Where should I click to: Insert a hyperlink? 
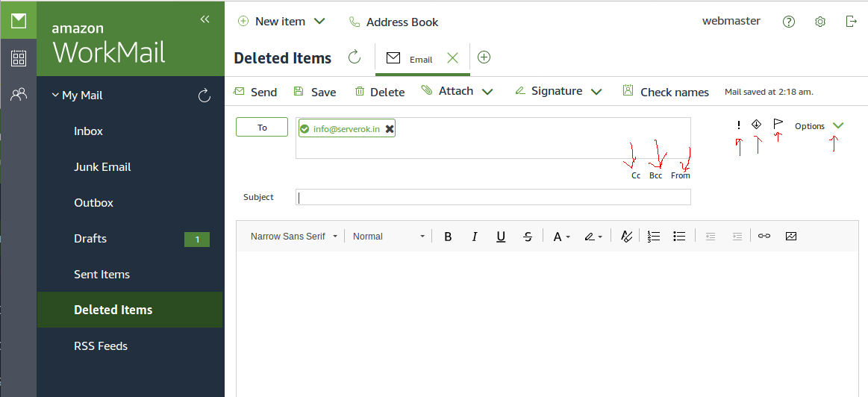pyautogui.click(x=764, y=236)
